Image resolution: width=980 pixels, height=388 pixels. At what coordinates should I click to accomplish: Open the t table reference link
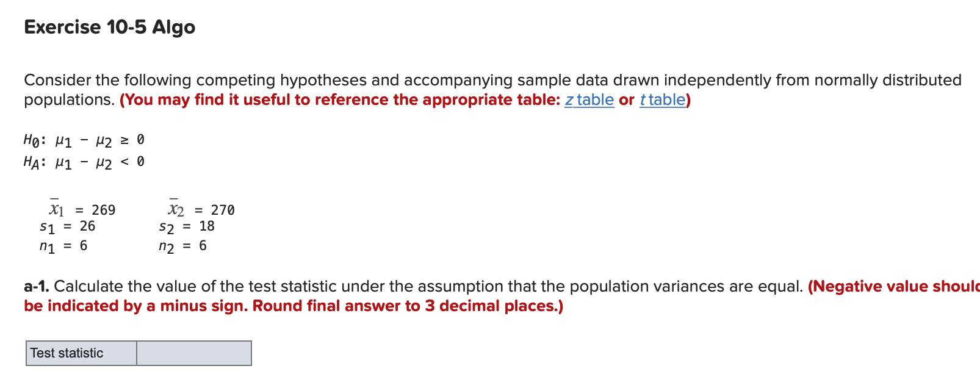(661, 100)
